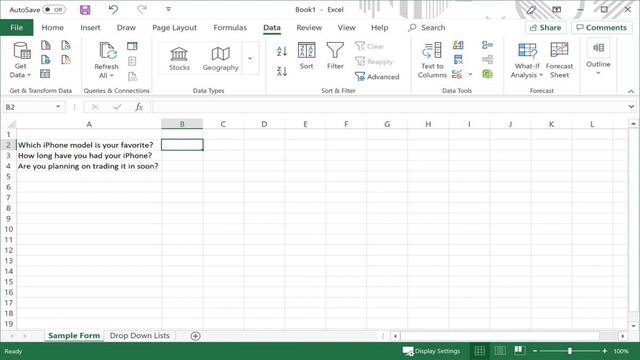Select the Sample Form sheet tab
Screen dimensions: 640x360
point(74,336)
